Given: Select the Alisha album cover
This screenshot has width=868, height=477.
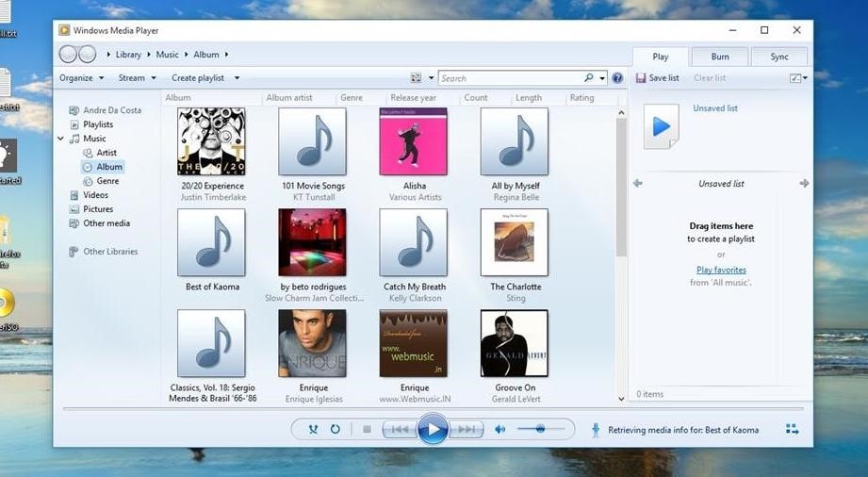Looking at the screenshot, I should tap(414, 141).
